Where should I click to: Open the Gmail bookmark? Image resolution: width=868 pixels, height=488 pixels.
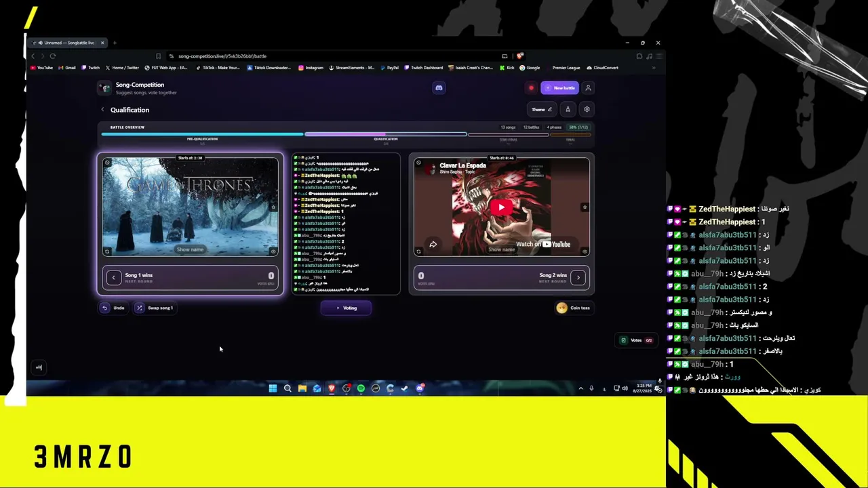[x=67, y=68]
